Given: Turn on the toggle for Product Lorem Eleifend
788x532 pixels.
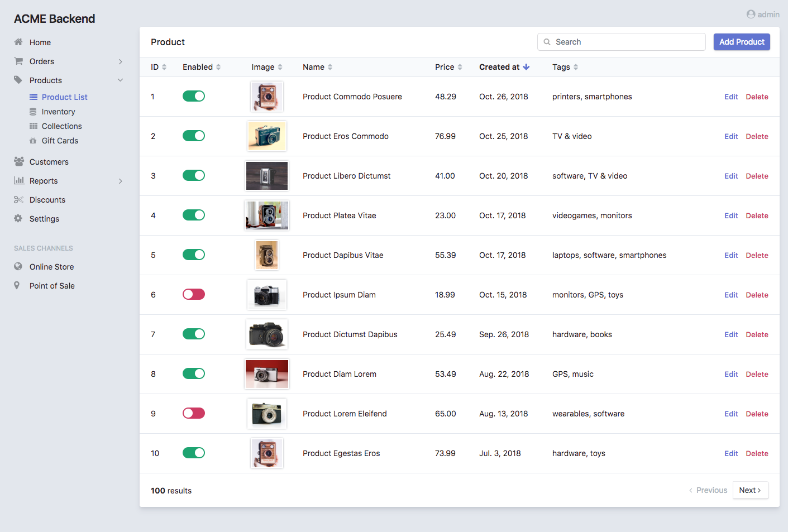Looking at the screenshot, I should pyautogui.click(x=194, y=414).
